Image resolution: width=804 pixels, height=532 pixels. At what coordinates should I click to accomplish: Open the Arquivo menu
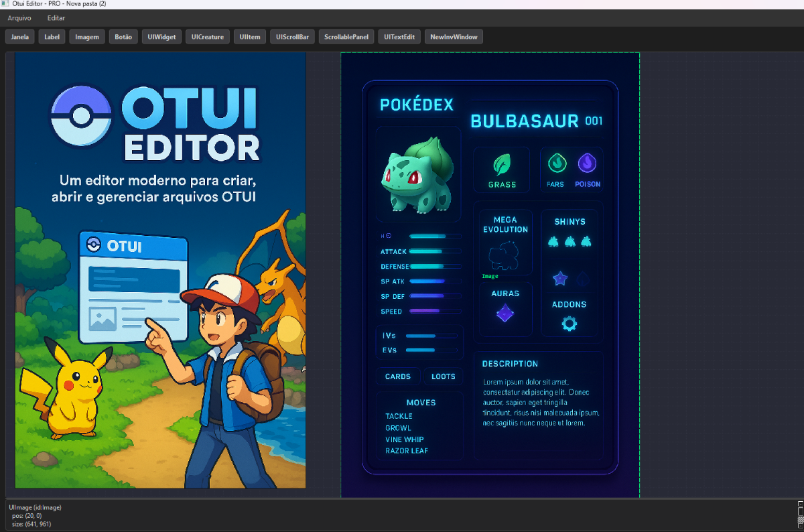tap(19, 18)
